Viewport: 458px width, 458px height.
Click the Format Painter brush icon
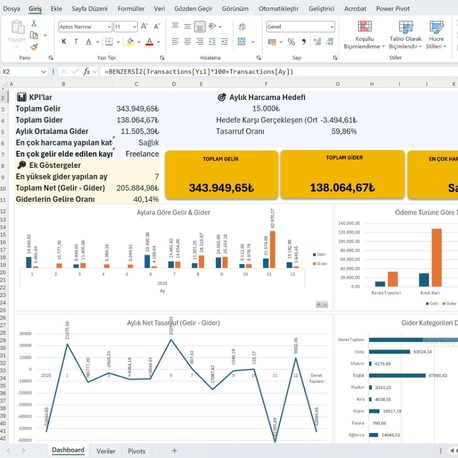click(x=34, y=47)
